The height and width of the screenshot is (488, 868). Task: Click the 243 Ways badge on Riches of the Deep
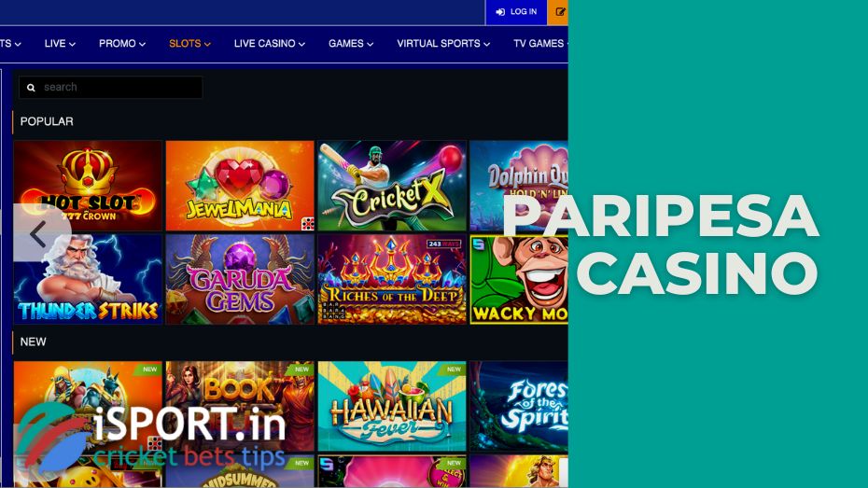[444, 244]
